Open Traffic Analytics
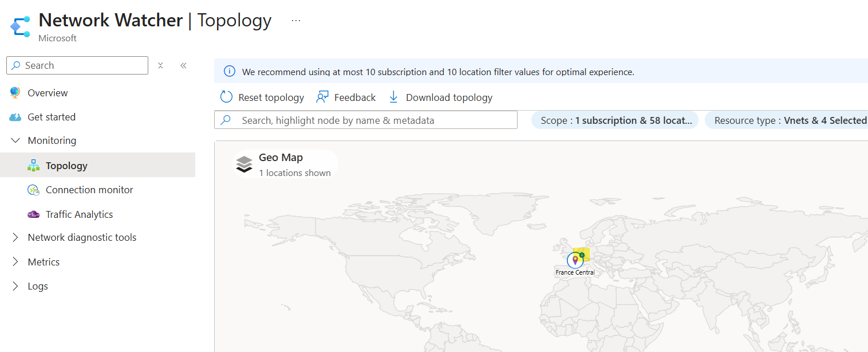This screenshot has height=352, width=868. tap(79, 214)
